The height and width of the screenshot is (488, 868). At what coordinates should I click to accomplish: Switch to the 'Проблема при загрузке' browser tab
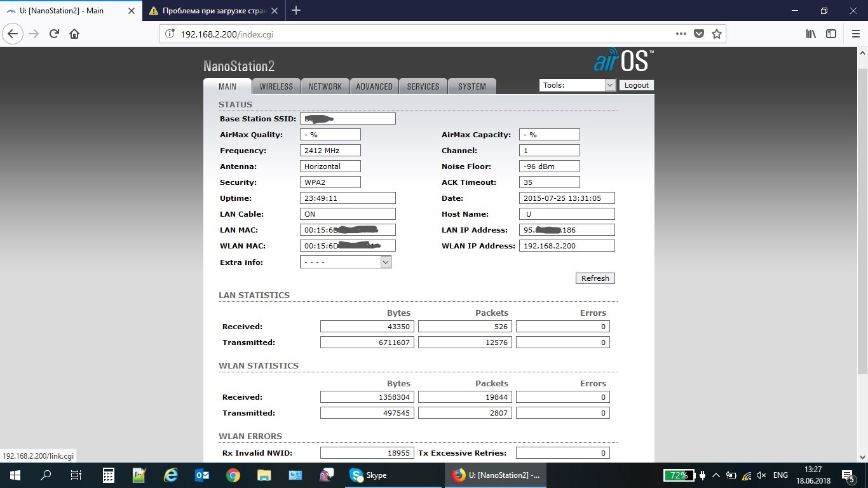click(x=214, y=11)
